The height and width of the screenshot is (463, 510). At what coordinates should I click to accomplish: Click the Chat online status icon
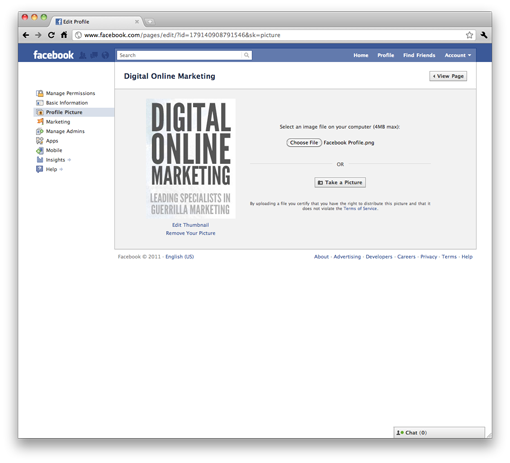[x=400, y=433]
